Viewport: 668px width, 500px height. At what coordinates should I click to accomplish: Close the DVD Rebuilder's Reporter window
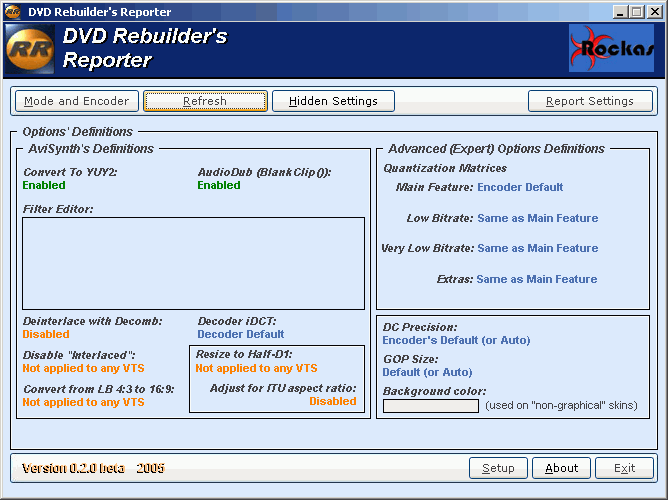(x=654, y=12)
